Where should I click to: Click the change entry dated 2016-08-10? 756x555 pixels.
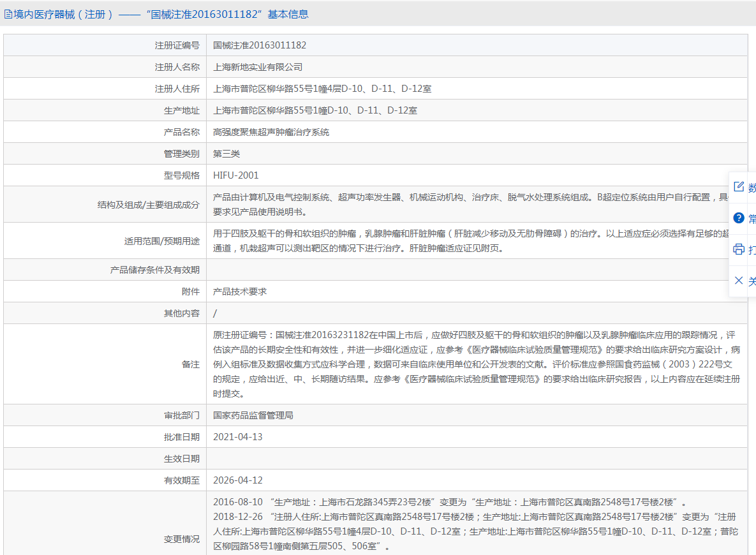450,502
